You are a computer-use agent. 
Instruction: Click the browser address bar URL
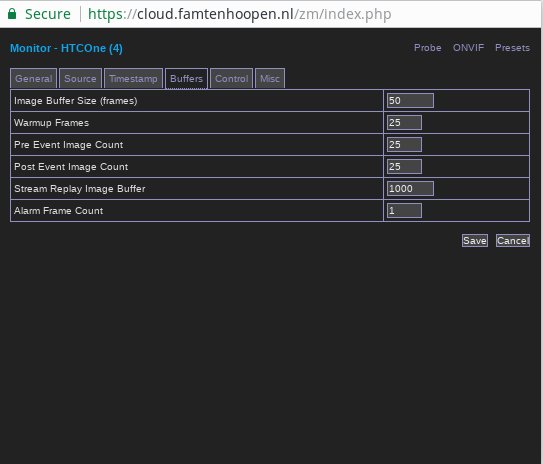coord(240,14)
